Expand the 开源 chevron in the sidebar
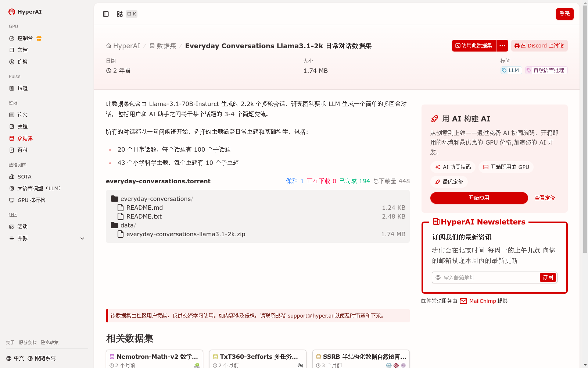The height and width of the screenshot is (368, 588). pos(82,238)
